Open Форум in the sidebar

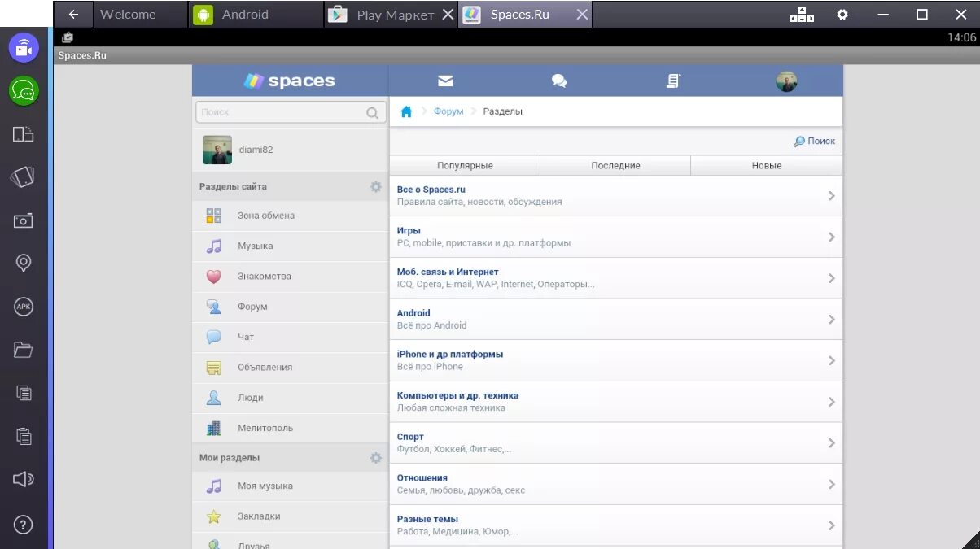tap(290, 307)
